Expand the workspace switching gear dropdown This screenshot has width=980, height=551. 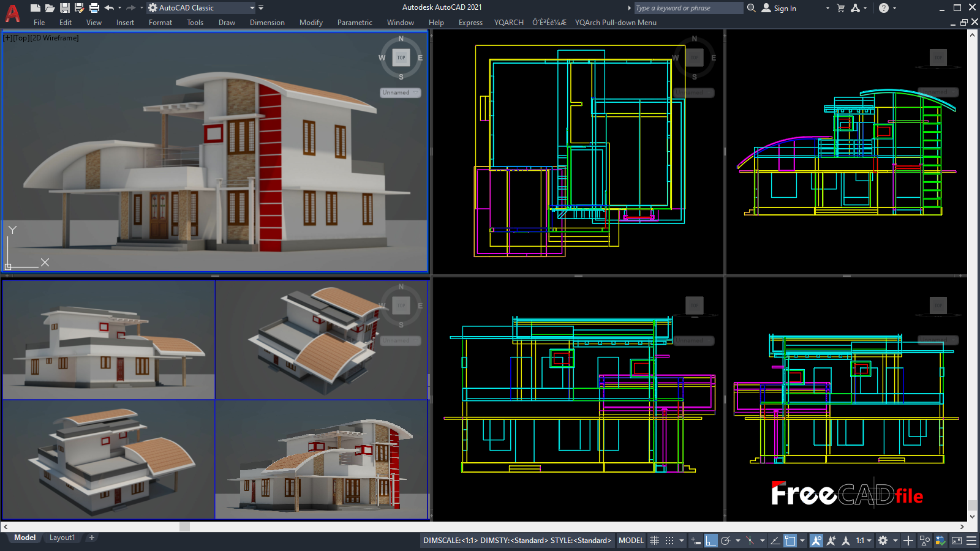pyautogui.click(x=895, y=541)
